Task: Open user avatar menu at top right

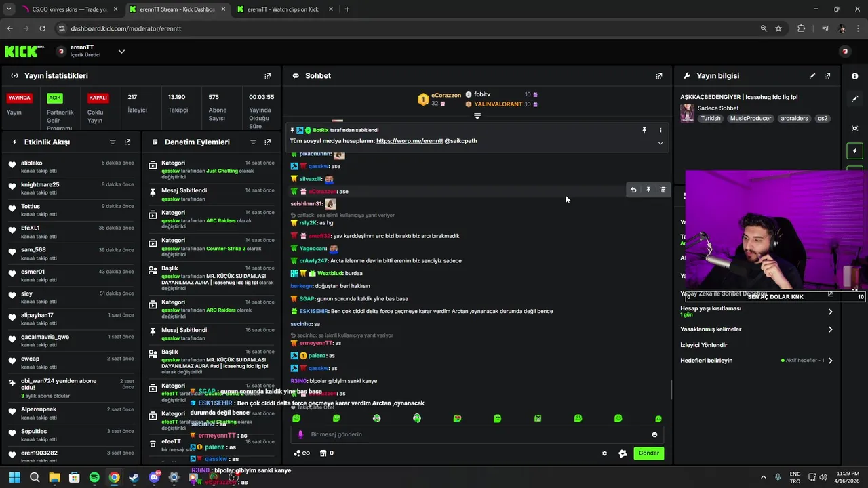Action: (845, 52)
